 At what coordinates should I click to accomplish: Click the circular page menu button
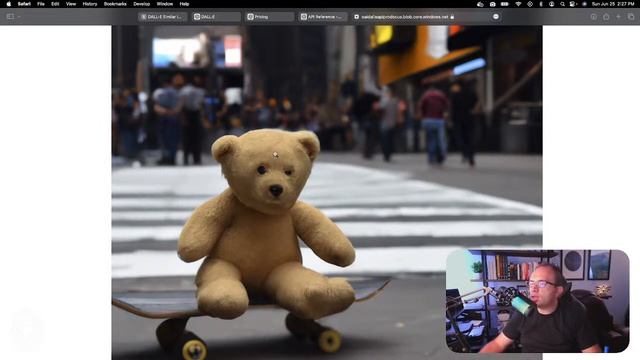[x=496, y=17]
